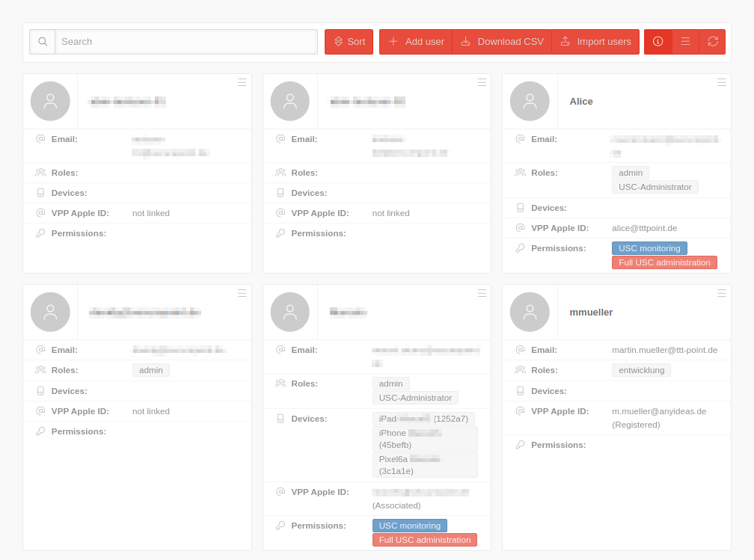Click the refresh users icon
754x560 pixels.
(x=712, y=42)
